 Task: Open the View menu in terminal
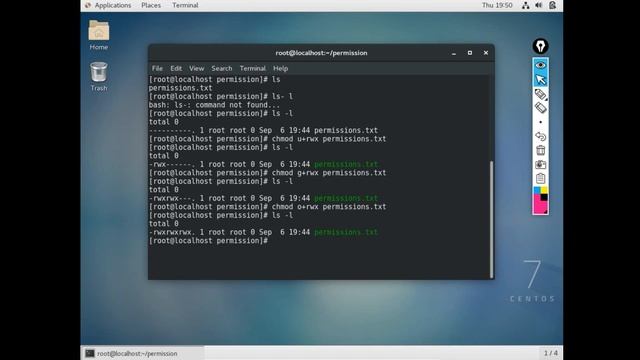[196, 68]
